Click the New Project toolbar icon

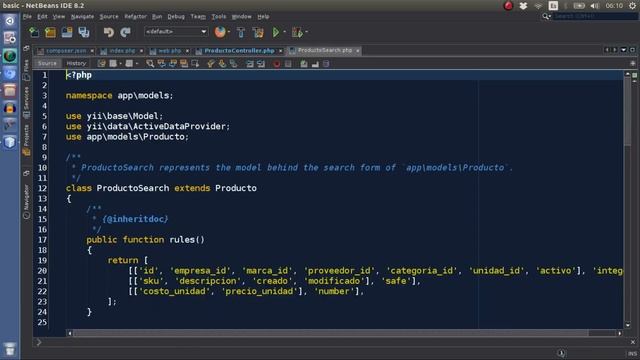51,32
